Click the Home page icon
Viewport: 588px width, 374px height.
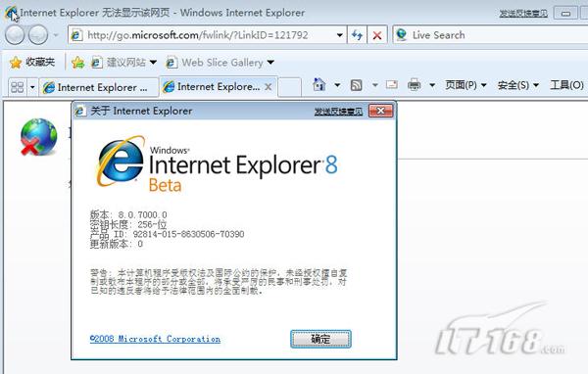tap(319, 85)
